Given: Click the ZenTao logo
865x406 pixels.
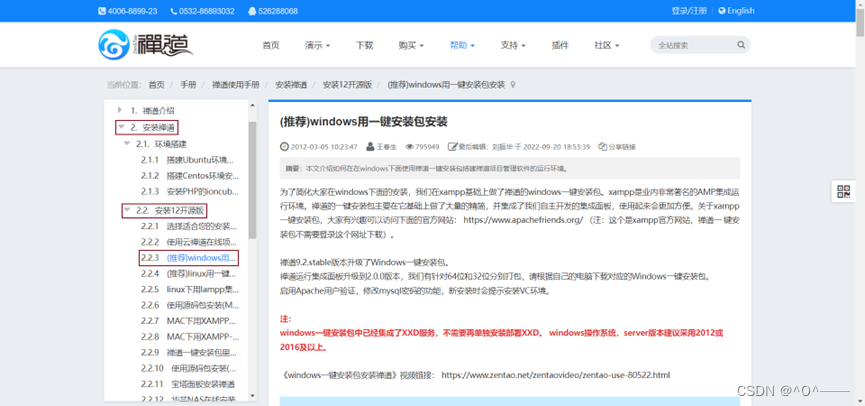Looking at the screenshot, I should coord(146,45).
